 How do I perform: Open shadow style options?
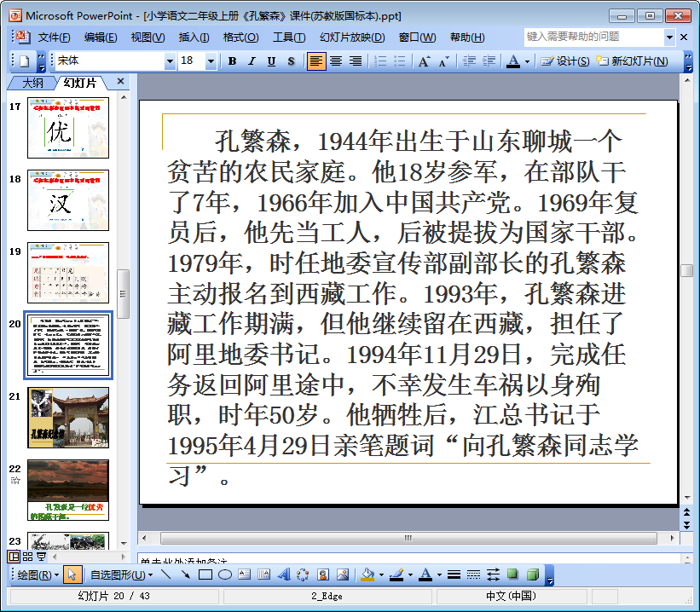[x=512, y=574]
